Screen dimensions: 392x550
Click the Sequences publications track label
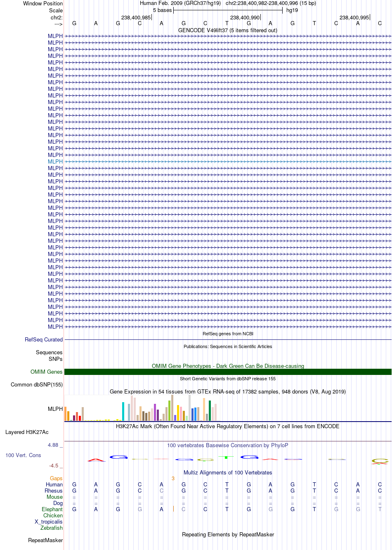tap(49, 352)
